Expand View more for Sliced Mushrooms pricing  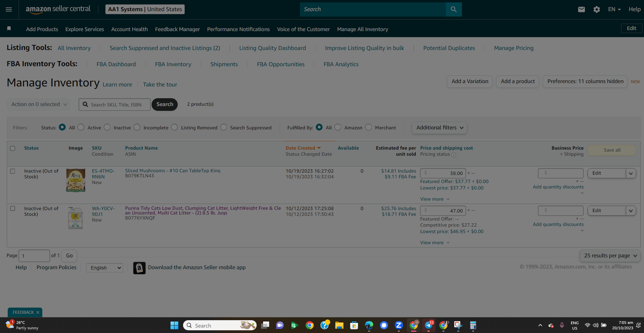(435, 199)
